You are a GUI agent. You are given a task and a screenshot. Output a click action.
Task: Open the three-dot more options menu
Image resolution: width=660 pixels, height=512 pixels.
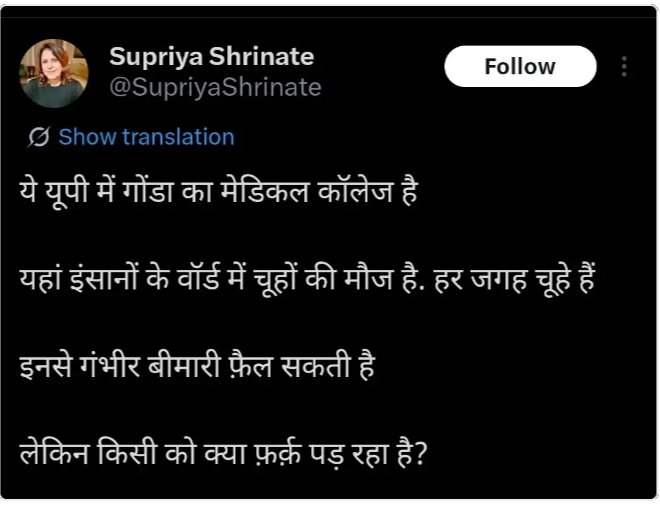point(624,67)
